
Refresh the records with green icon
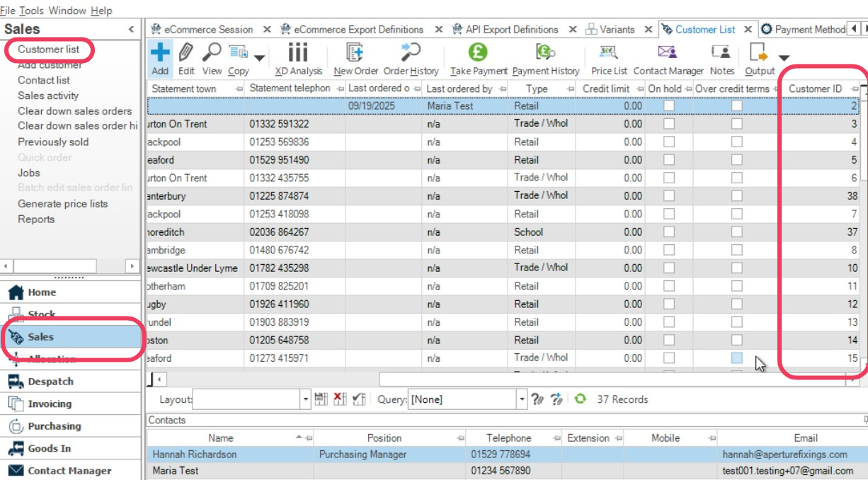point(581,399)
